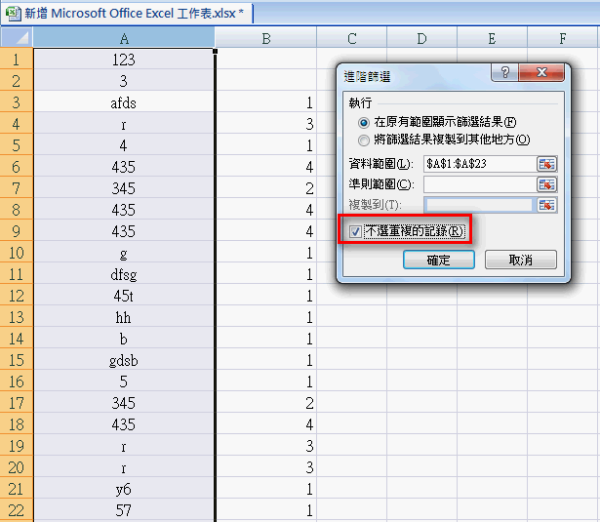Image resolution: width=600 pixels, height=522 pixels.
Task: Click cell B4 containing 3
Action: [x=266, y=123]
